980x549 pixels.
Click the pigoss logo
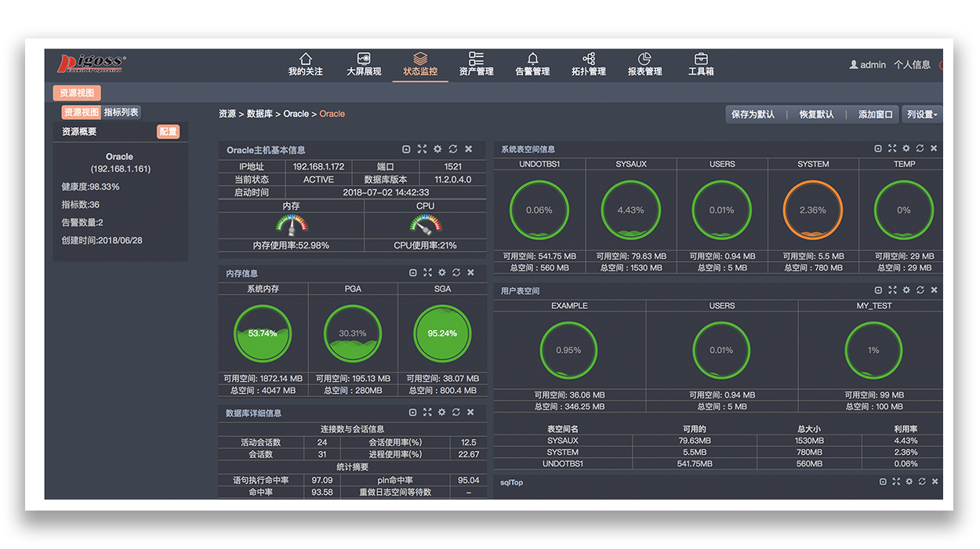[91, 64]
